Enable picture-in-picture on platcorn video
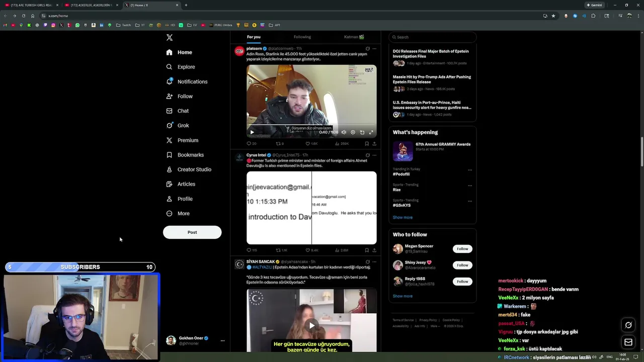Viewport: 644px width, 362px height. 362,132
